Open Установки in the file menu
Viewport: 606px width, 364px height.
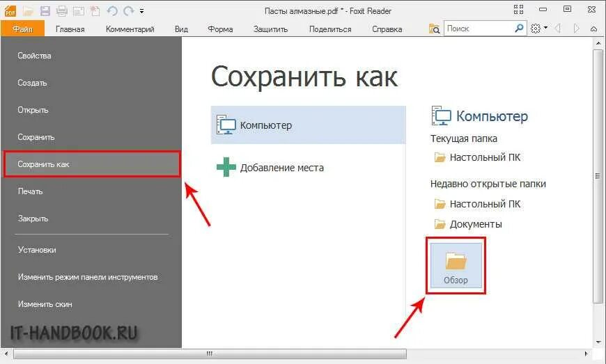click(x=91, y=250)
